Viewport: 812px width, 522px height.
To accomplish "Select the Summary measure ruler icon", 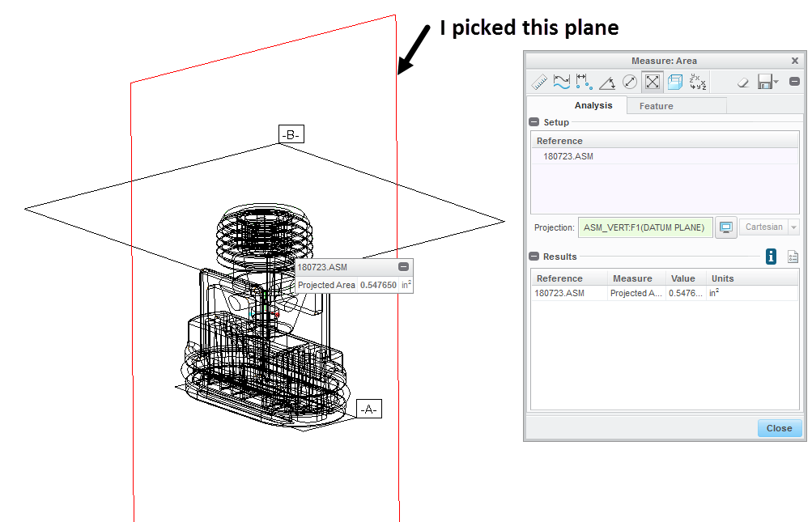I will point(539,82).
